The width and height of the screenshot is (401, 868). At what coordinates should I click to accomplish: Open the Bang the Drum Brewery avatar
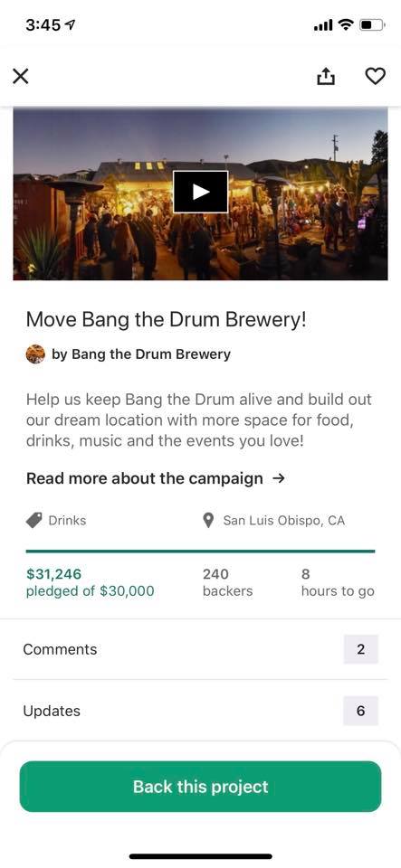pyautogui.click(x=35, y=354)
